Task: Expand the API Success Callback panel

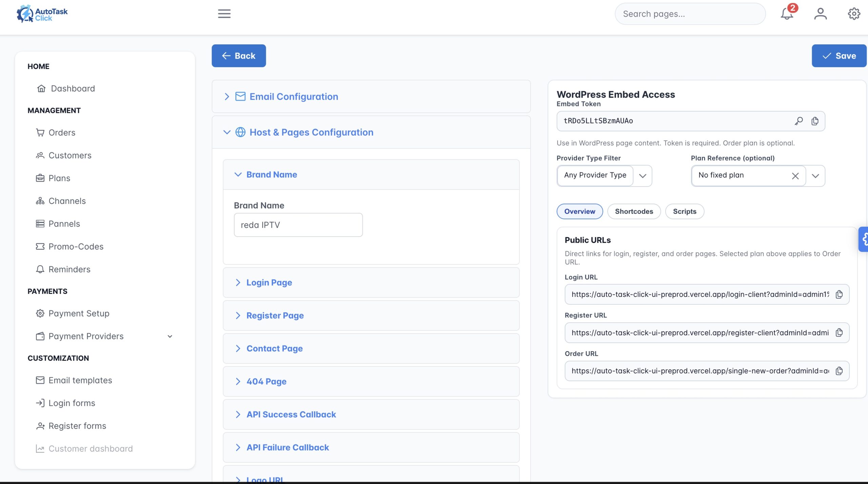Action: click(x=371, y=414)
